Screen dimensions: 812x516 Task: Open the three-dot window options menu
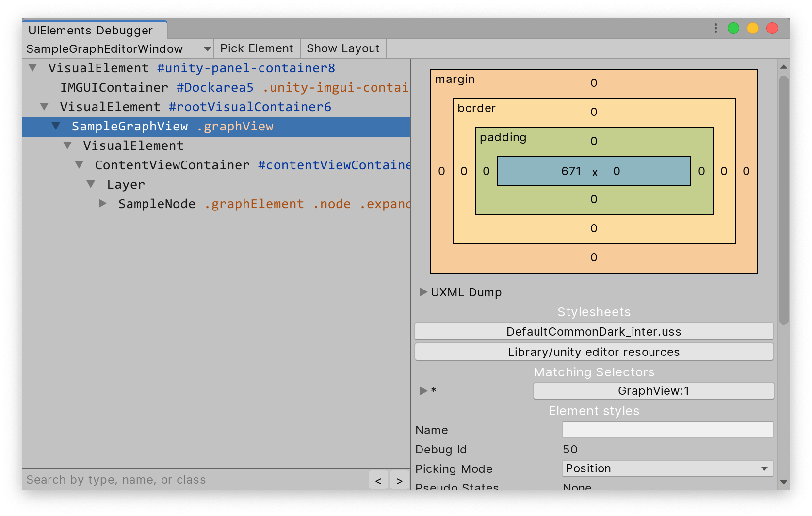pos(715,29)
